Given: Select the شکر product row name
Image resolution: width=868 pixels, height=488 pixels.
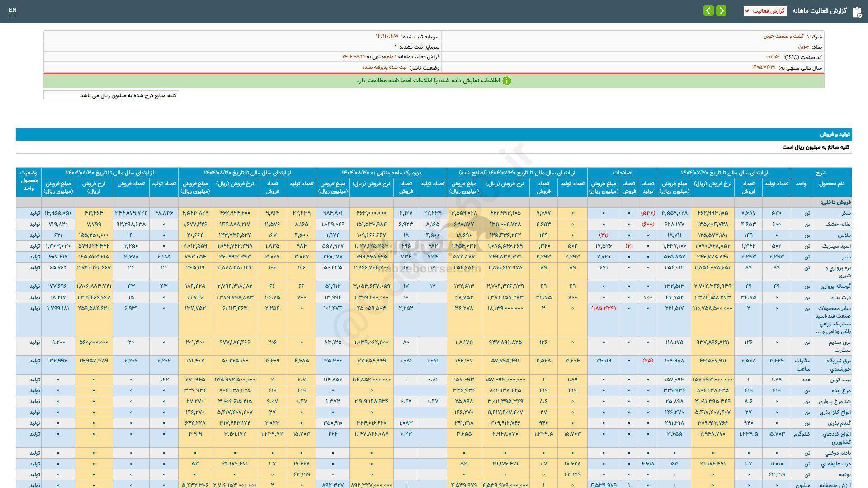Looking at the screenshot, I should (846, 213).
